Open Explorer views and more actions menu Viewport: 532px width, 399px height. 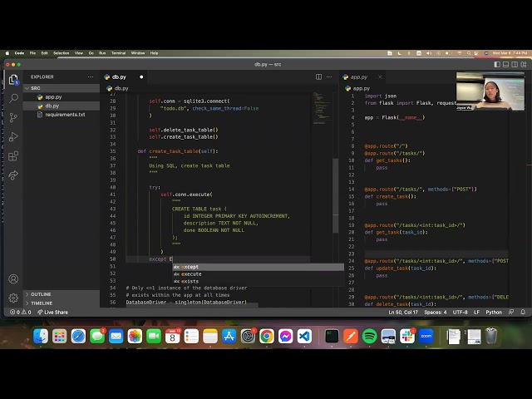[91, 77]
